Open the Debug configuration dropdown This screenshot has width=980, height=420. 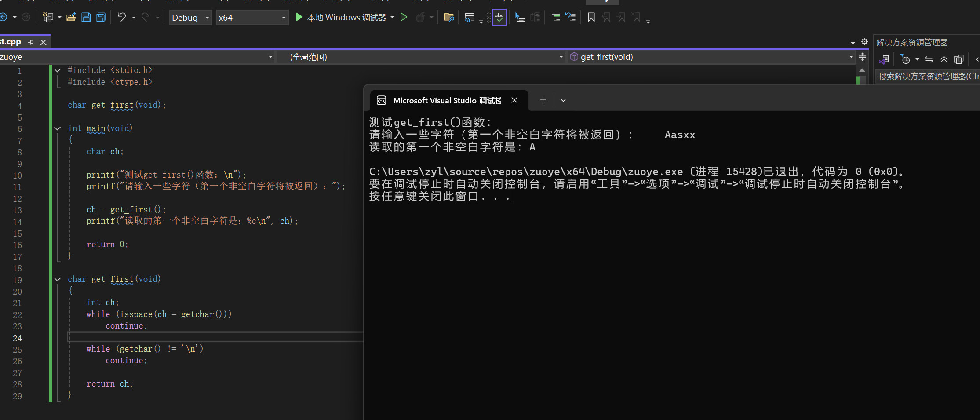coord(191,18)
